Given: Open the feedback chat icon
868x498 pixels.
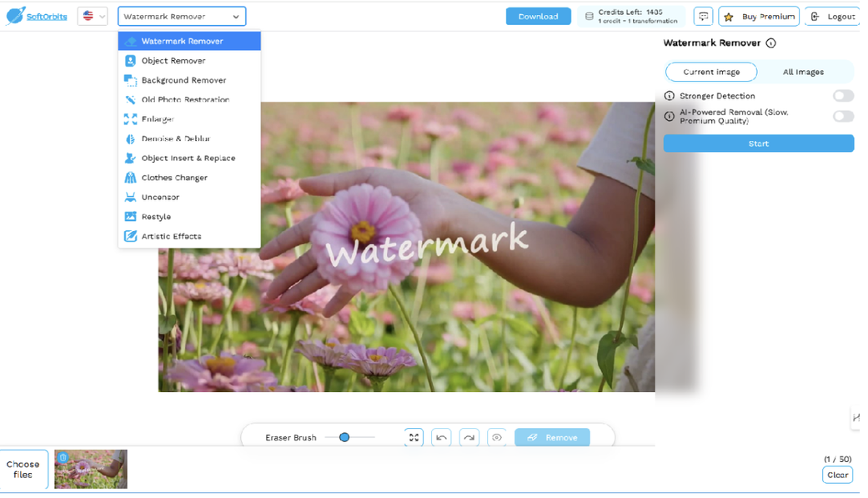Looking at the screenshot, I should [x=703, y=17].
